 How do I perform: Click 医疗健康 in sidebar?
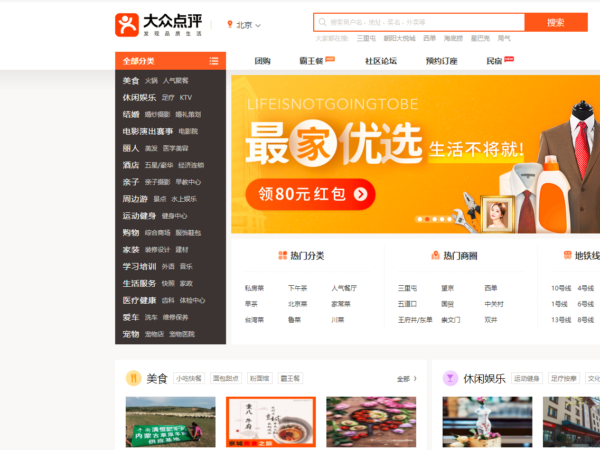pyautogui.click(x=139, y=300)
